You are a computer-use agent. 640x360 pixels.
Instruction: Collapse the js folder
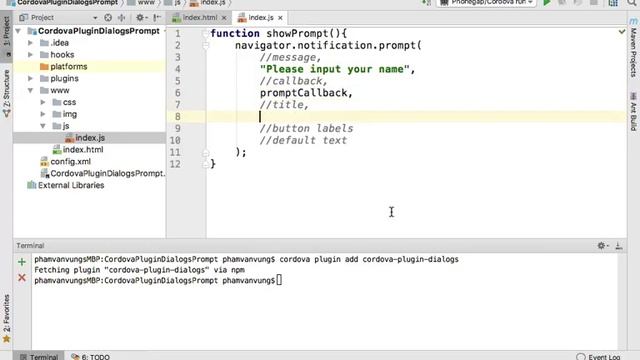pos(43,126)
